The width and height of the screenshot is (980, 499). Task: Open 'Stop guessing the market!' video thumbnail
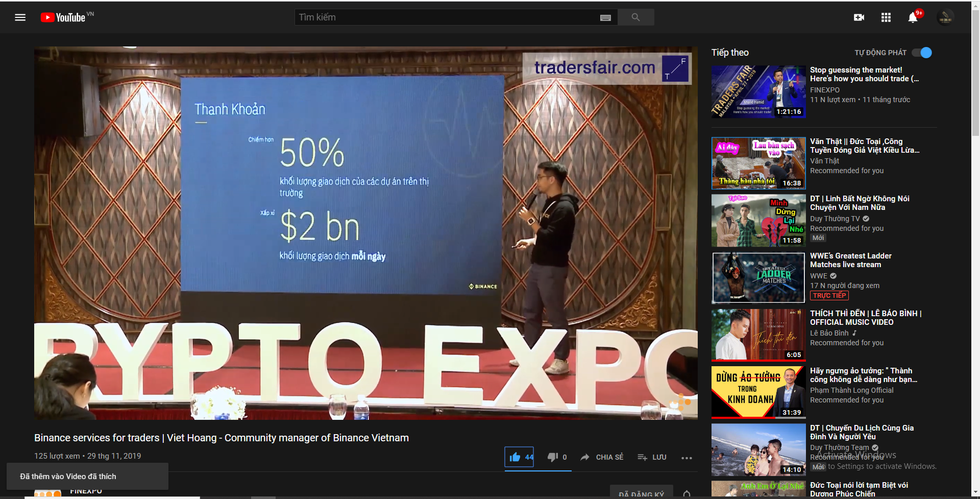pos(758,92)
